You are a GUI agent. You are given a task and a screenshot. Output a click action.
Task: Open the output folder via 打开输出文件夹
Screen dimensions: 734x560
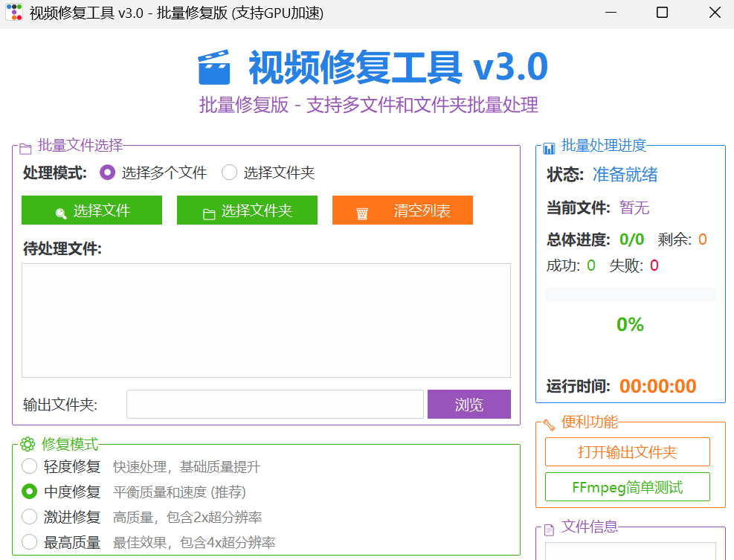point(627,451)
